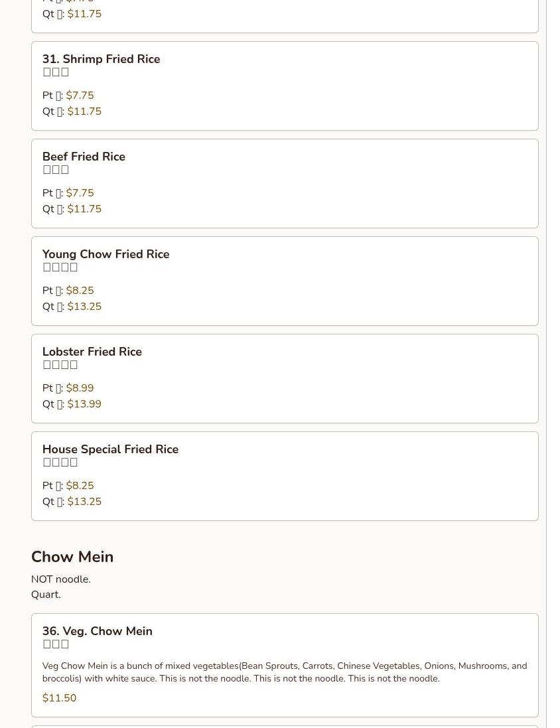
Task: Open Young Chow Fried Rice item
Action: tap(105, 254)
